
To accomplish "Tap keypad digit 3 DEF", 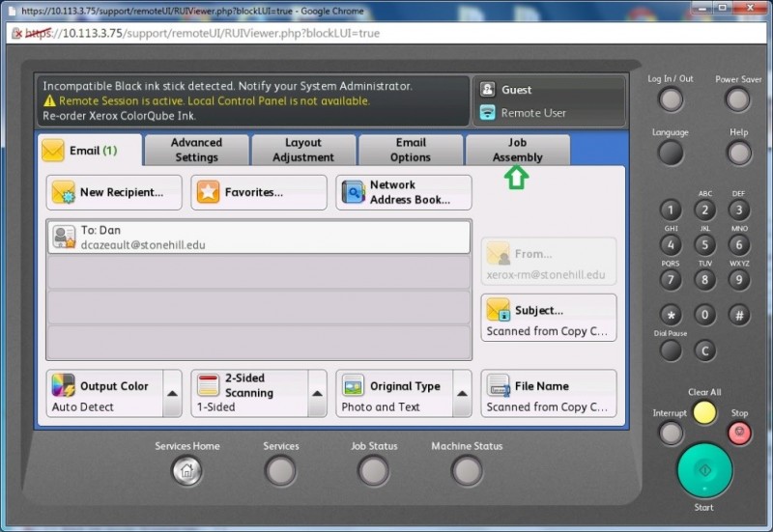I will pyautogui.click(x=739, y=210).
